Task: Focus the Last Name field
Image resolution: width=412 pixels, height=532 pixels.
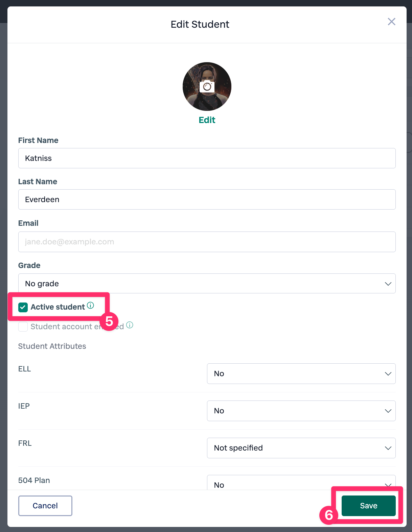Action: [x=206, y=200]
